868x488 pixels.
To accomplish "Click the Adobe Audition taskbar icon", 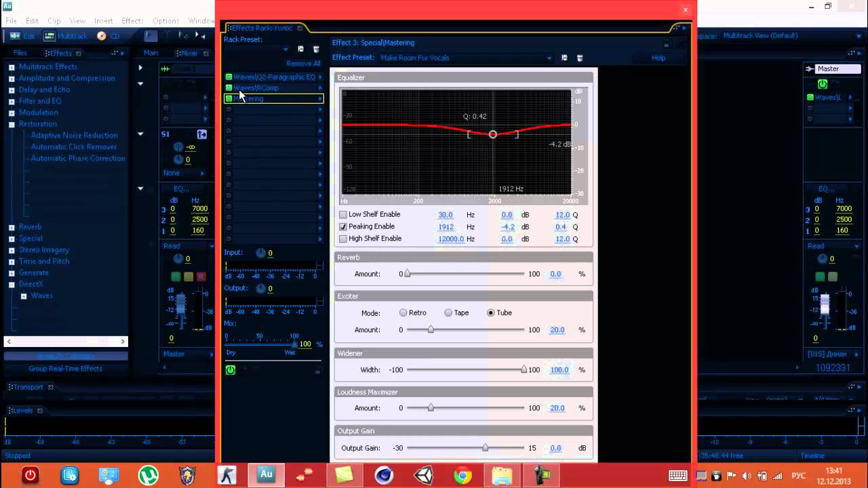I will click(266, 475).
